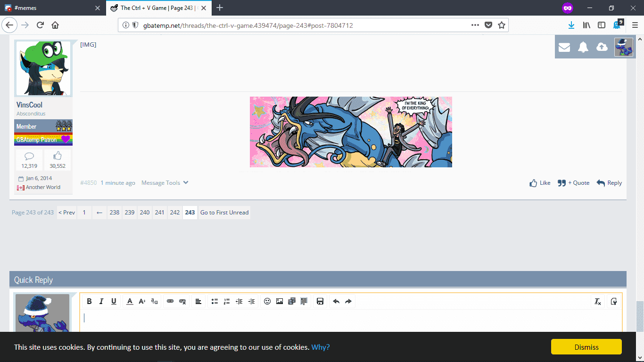Insert an ordered numbered list
This screenshot has height=362, width=644.
[227, 302]
